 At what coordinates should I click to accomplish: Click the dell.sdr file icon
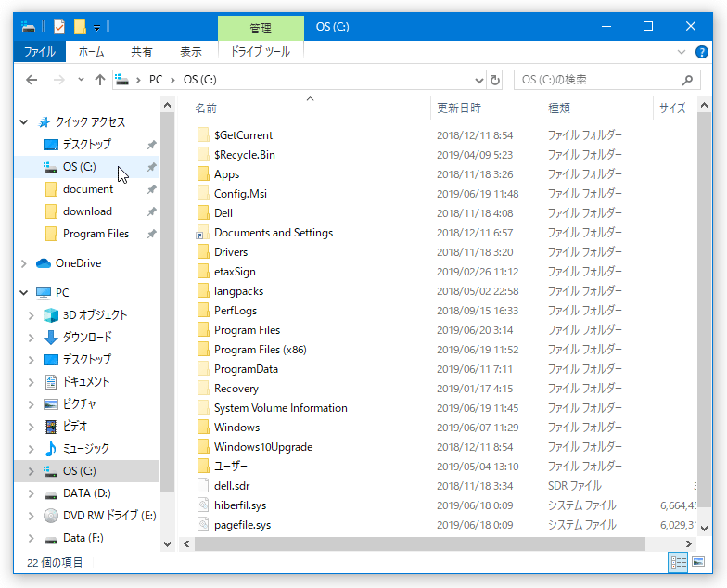click(x=203, y=486)
